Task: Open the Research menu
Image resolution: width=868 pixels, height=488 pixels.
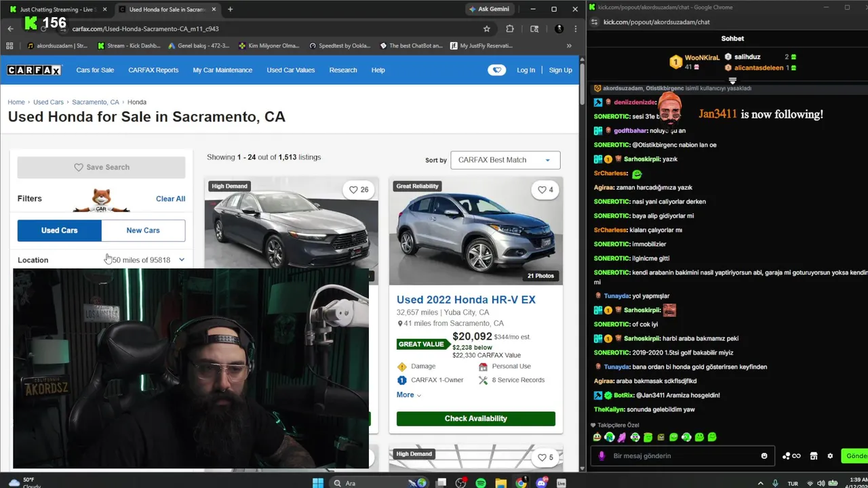Action: pos(343,70)
